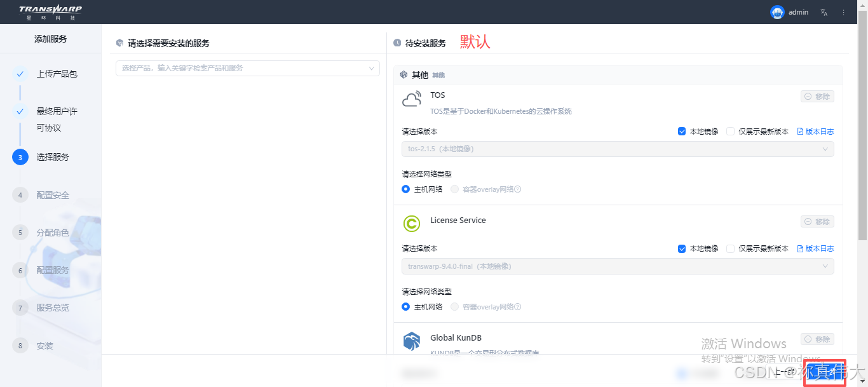
Task: Open 版本日志 link for TOS
Action: tap(815, 132)
